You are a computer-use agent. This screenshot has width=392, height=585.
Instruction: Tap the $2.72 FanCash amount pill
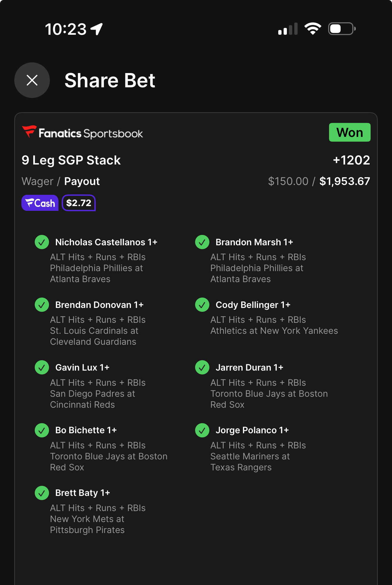79,203
